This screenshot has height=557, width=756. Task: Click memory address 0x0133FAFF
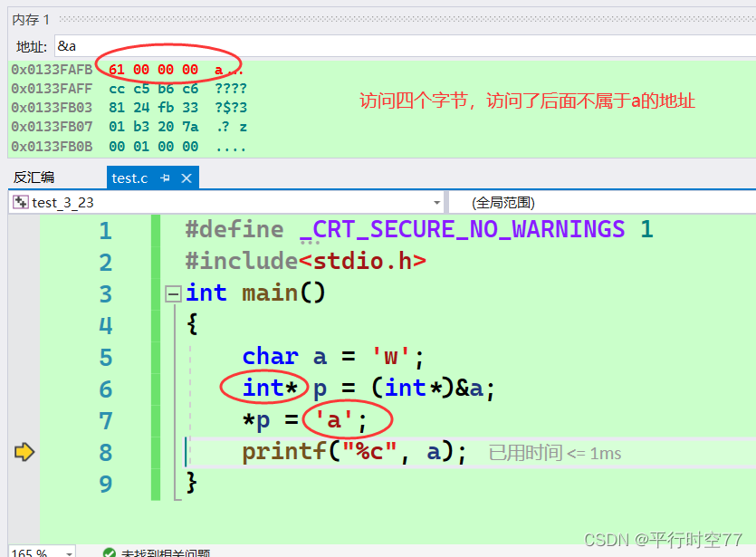(52, 89)
